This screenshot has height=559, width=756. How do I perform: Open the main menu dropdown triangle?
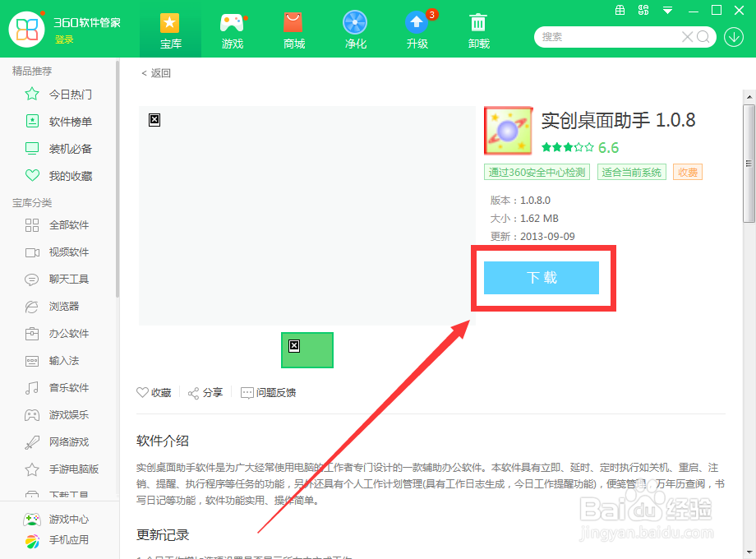coord(667,10)
